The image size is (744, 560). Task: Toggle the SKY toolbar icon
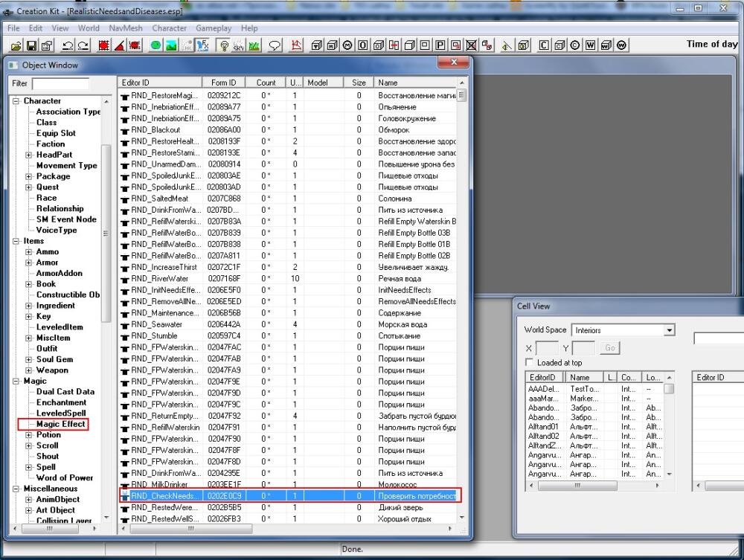pos(239,45)
